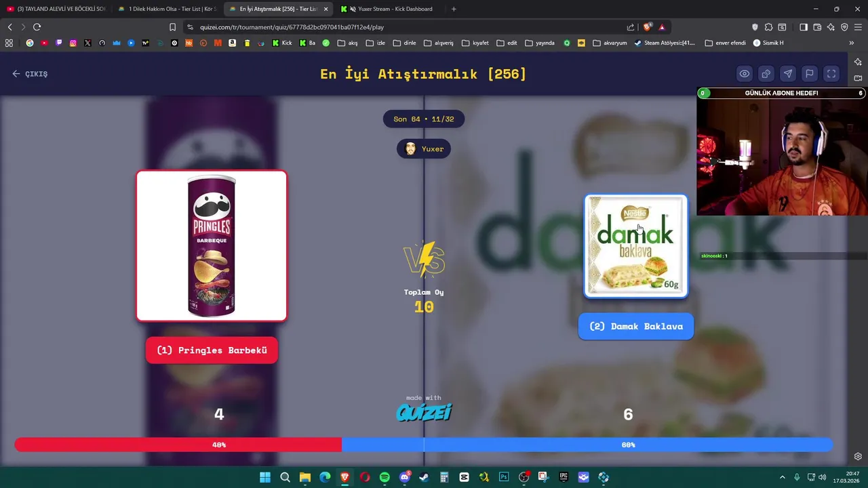This screenshot has width=868, height=488.
Task: Open Leo AI sparkle icon
Action: pyautogui.click(x=831, y=27)
